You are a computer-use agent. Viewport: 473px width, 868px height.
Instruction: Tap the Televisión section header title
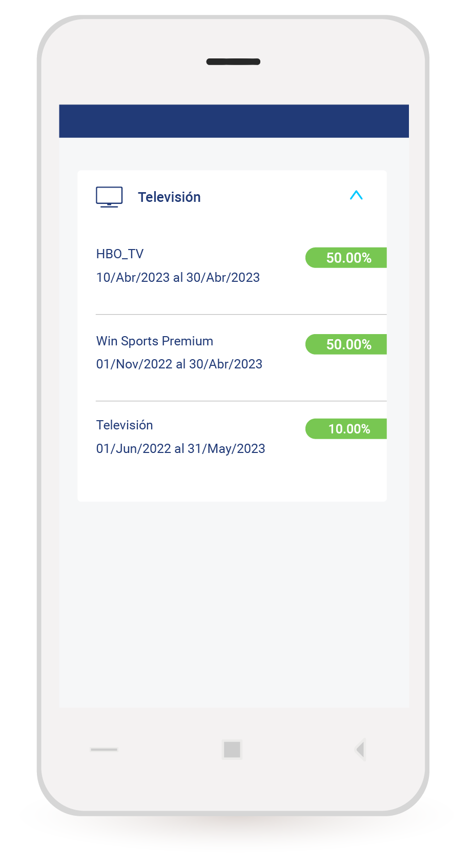[169, 197]
